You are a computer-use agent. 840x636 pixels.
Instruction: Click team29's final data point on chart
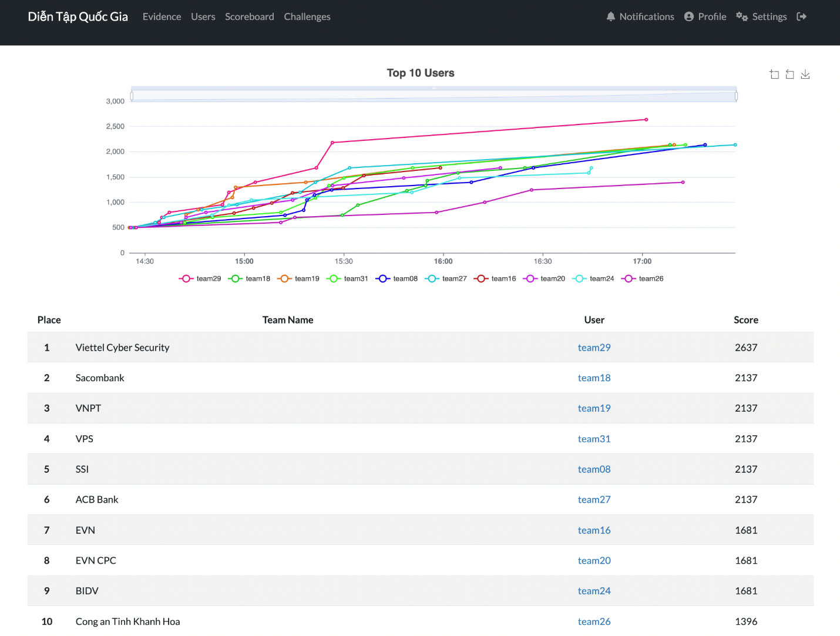[x=646, y=120]
